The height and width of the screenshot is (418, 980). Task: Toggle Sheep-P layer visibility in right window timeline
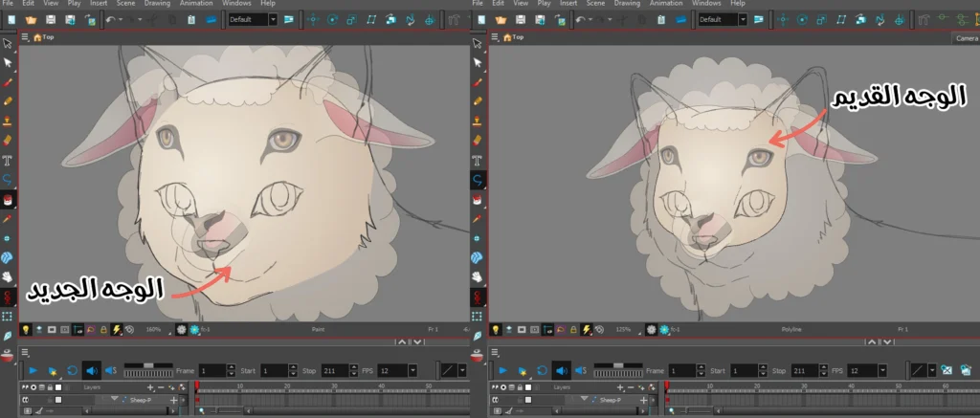[x=496, y=400]
